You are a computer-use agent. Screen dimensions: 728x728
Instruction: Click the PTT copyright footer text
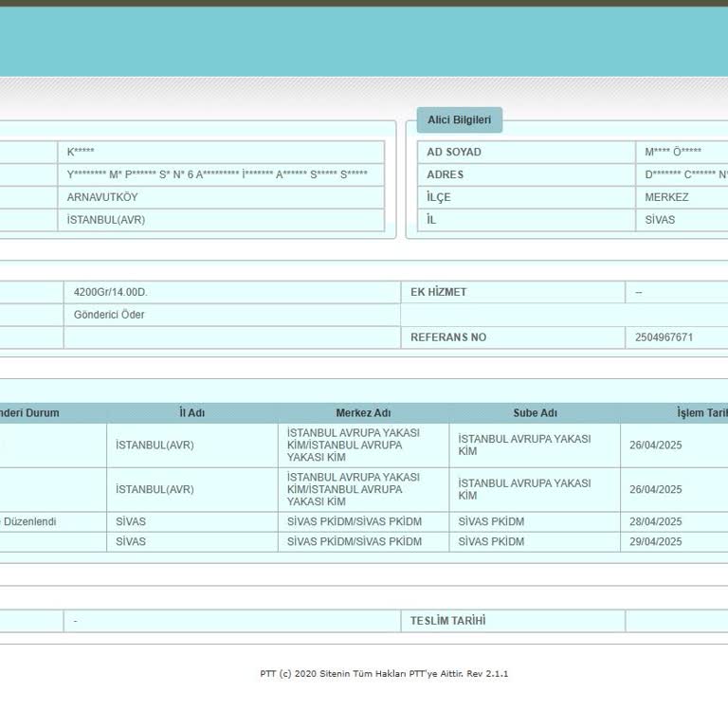coord(384,674)
